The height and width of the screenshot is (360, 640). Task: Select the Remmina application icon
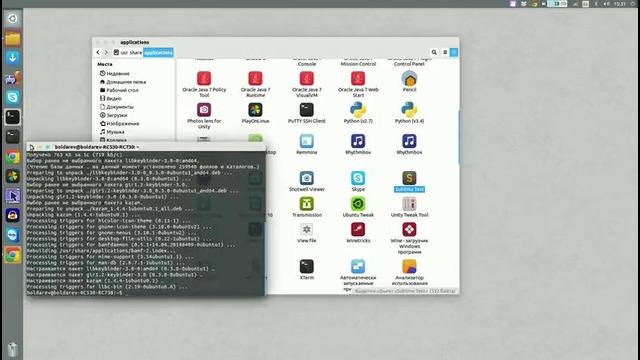[x=307, y=141]
